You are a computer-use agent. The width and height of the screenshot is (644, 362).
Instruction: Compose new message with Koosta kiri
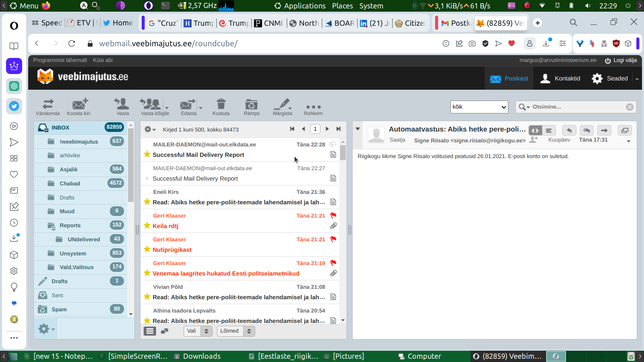pos(78,107)
